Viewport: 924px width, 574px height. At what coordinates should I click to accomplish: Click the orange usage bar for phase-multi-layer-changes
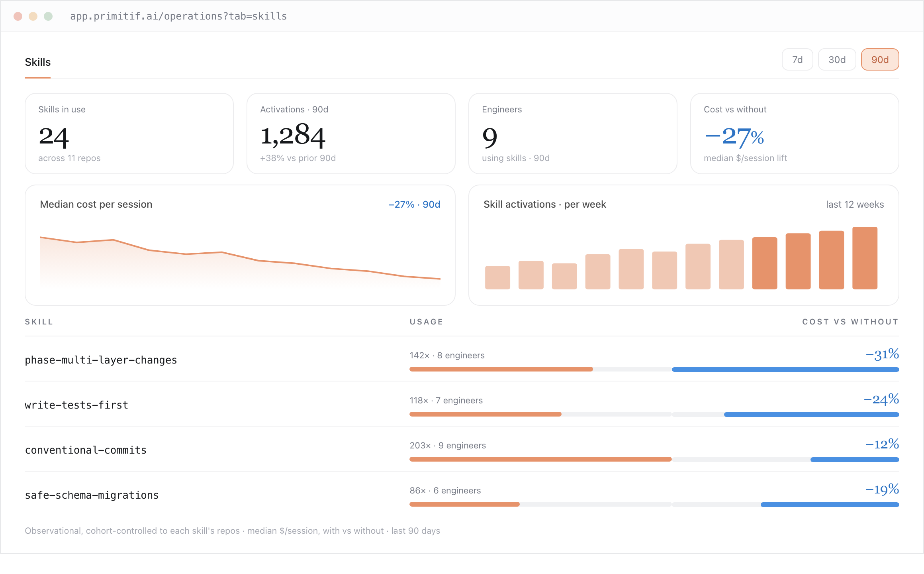pyautogui.click(x=501, y=369)
